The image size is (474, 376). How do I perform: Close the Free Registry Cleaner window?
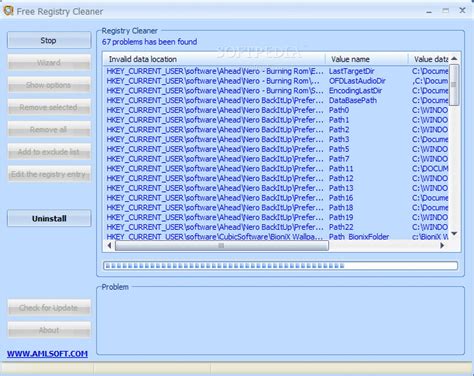[462, 11]
